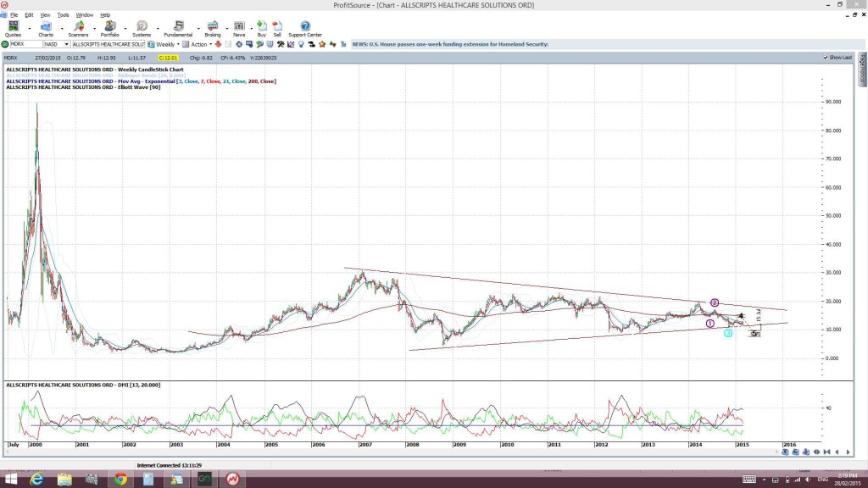This screenshot has width=868, height=488.
Task: Open the Calculator from taskbar
Action: pyautogui.click(x=148, y=480)
